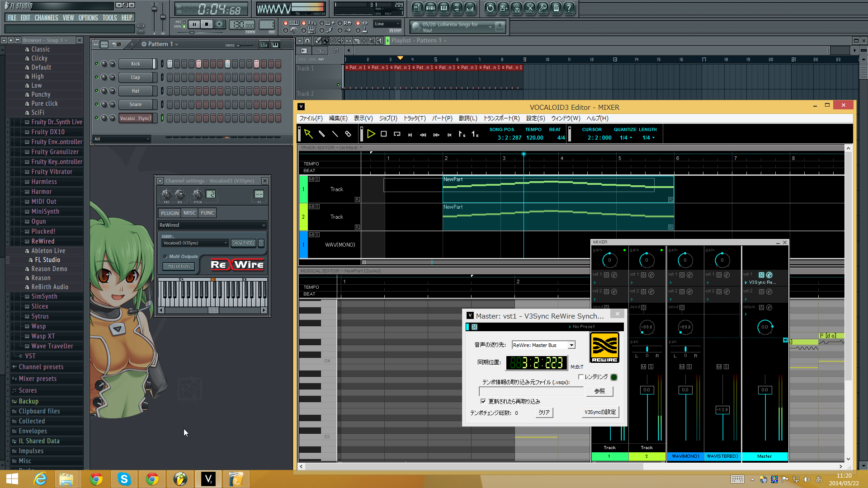Screen dimensions: 868x488
Task: Click クリア button
Action: pyautogui.click(x=544, y=413)
